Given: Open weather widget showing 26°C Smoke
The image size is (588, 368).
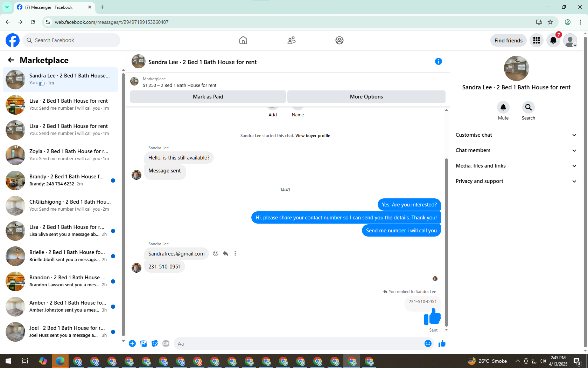Looking at the screenshot, I should pyautogui.click(x=487, y=361).
